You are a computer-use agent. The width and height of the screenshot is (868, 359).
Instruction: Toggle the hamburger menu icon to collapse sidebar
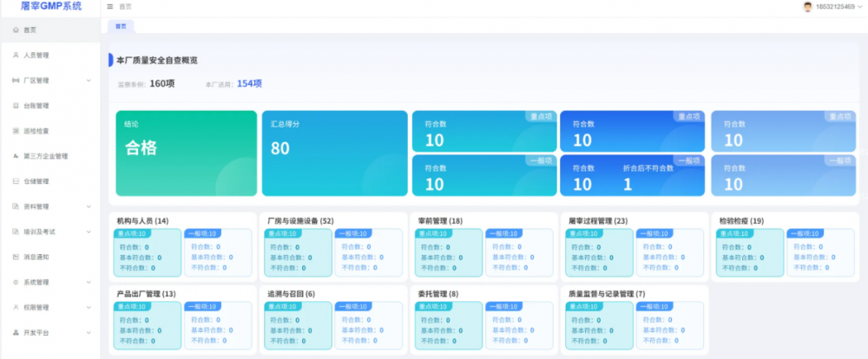coord(109,7)
